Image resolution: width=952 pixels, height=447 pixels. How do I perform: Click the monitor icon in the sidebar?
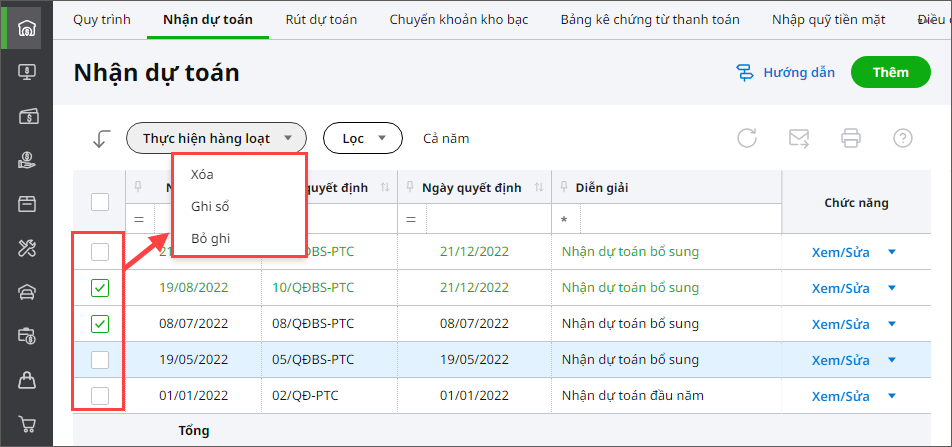(27, 72)
